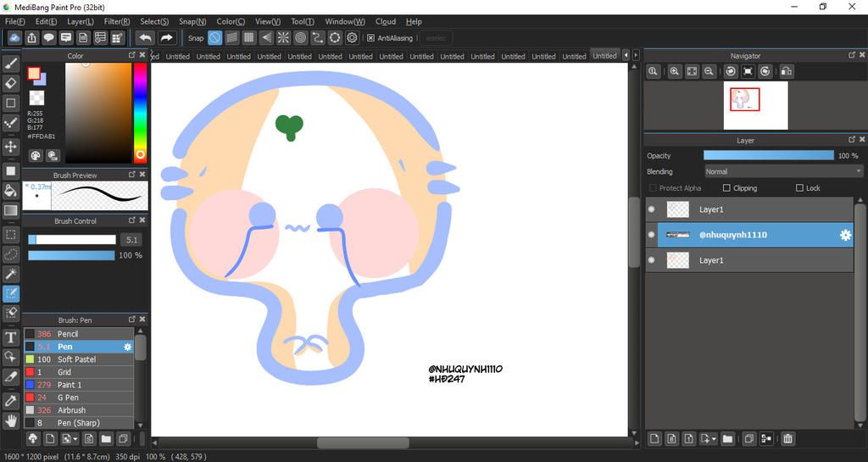Select the Lasso tool
This screenshot has width=868, height=462.
point(10,254)
